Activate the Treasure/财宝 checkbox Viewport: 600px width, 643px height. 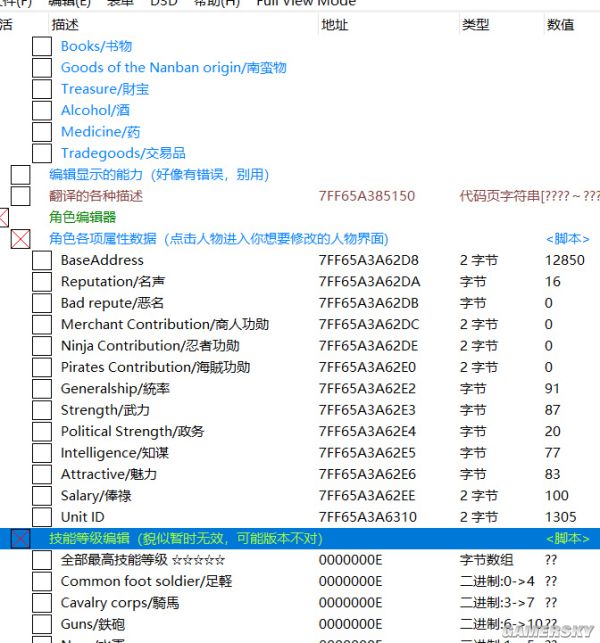(42, 89)
